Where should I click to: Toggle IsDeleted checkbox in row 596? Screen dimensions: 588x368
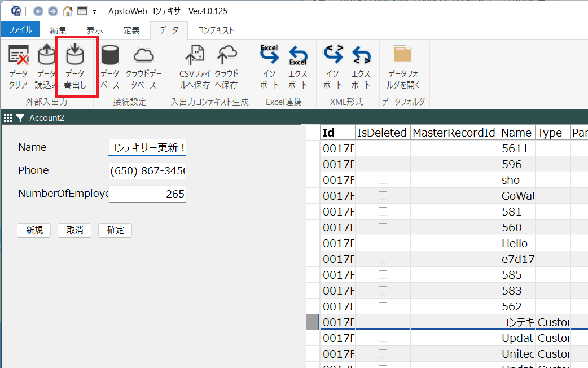tap(383, 164)
